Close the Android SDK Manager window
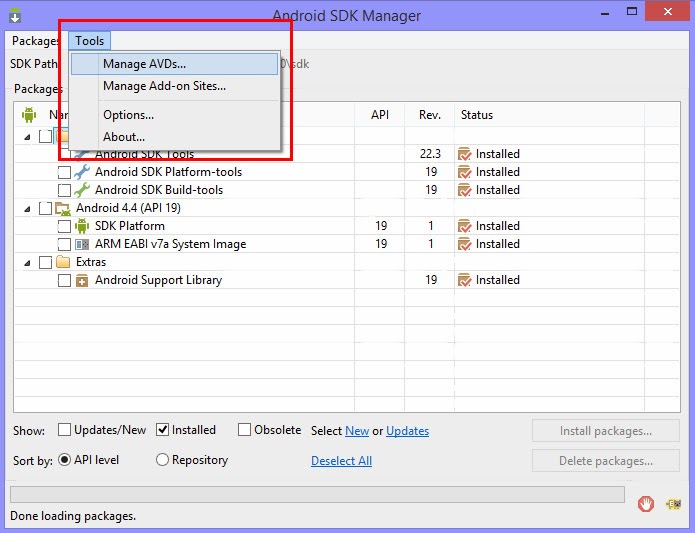The width and height of the screenshot is (695, 533). pos(668,11)
